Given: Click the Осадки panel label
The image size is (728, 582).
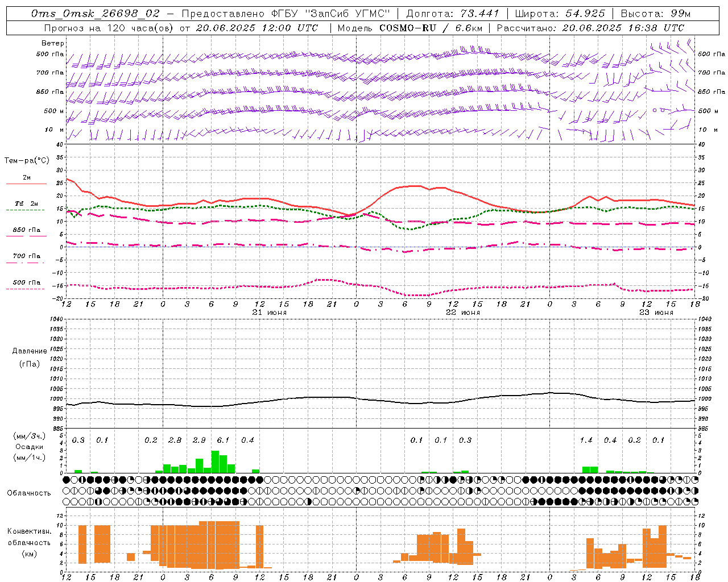Looking at the screenshot, I should tap(29, 447).
